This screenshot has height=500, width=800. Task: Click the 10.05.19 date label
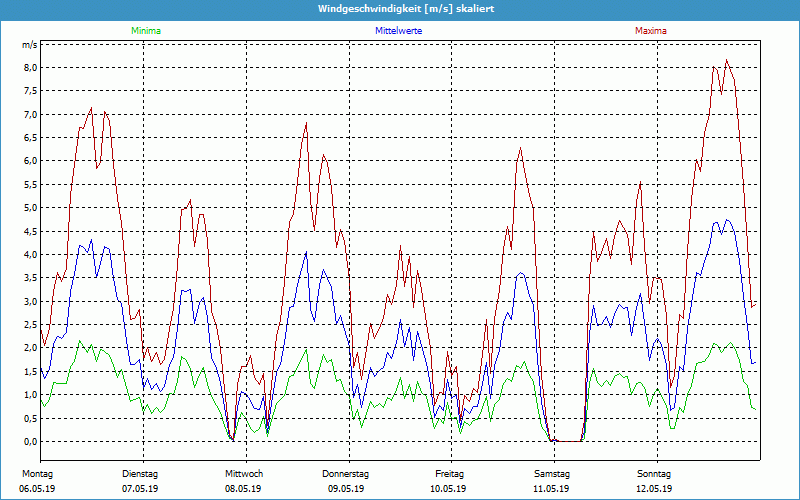pos(448,489)
